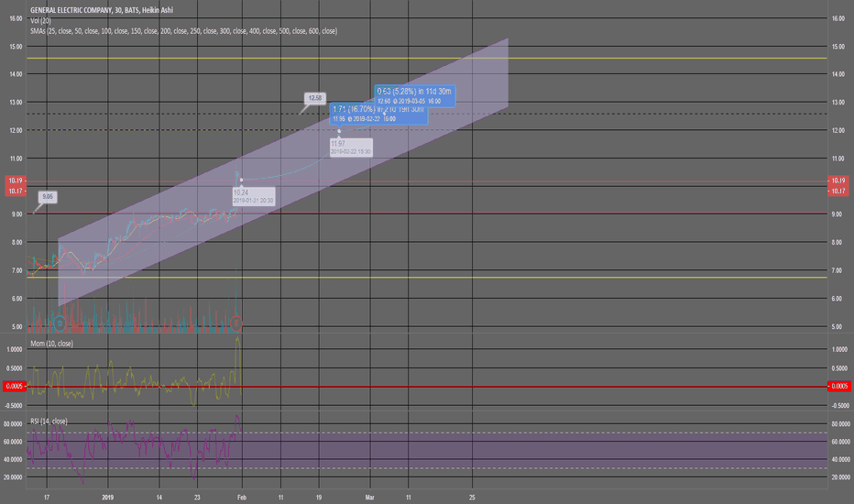Click the red E earnings marker

[x=235, y=323]
